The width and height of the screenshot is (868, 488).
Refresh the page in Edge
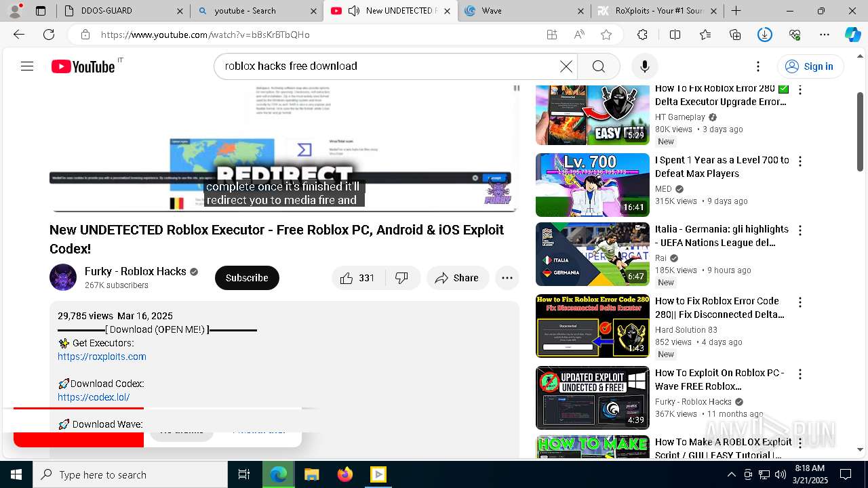(x=49, y=35)
